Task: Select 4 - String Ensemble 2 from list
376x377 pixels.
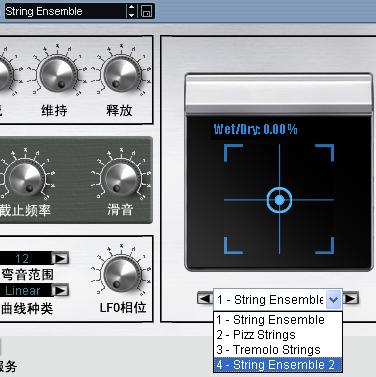Action: (278, 365)
